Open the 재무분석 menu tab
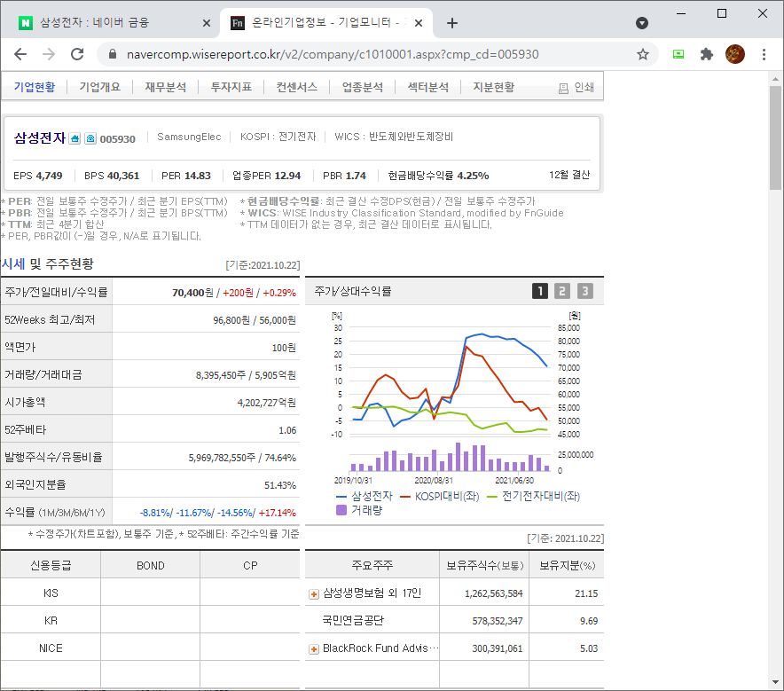The width and height of the screenshot is (784, 691). 166,87
